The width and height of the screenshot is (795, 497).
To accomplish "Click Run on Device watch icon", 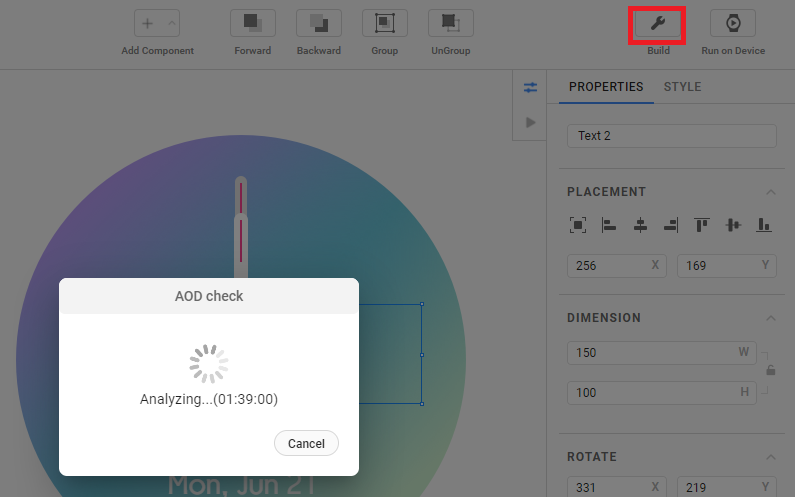I will tap(733, 23).
